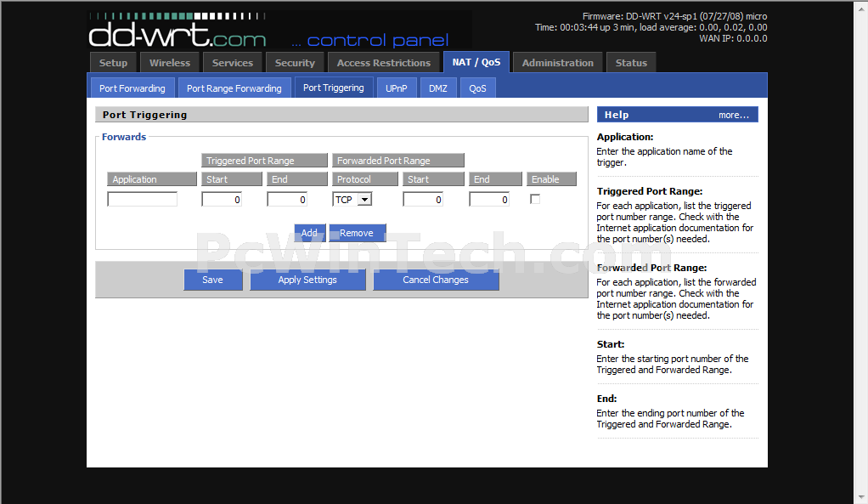The image size is (868, 504).
Task: Click the Application name input field
Action: coord(142,199)
